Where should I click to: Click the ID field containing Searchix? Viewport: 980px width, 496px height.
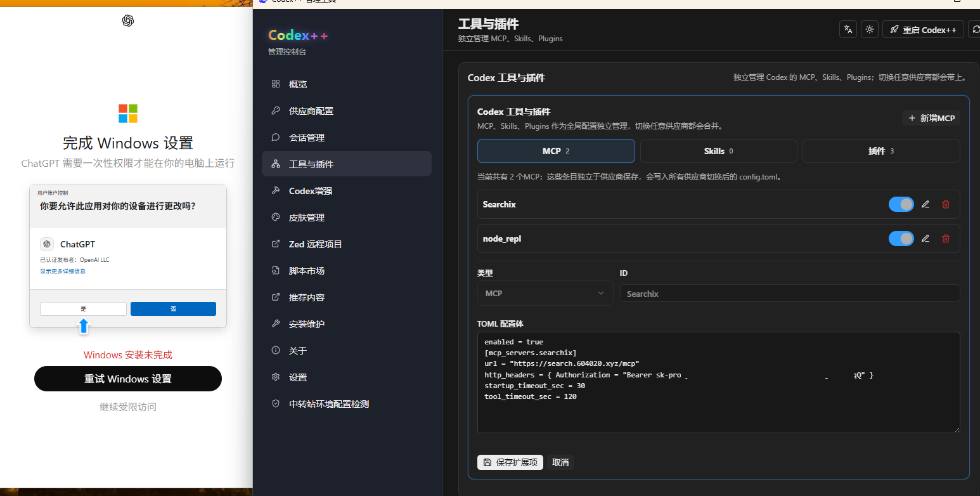click(790, 293)
